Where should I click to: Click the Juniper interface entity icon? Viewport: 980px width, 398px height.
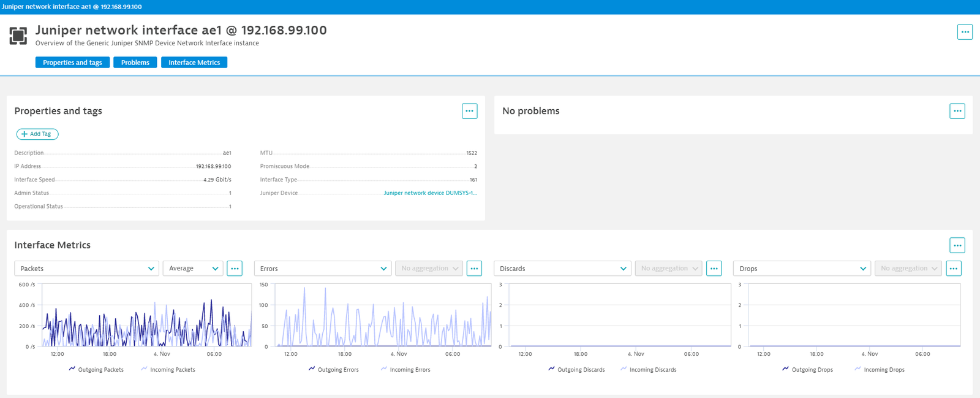pyautogui.click(x=18, y=36)
